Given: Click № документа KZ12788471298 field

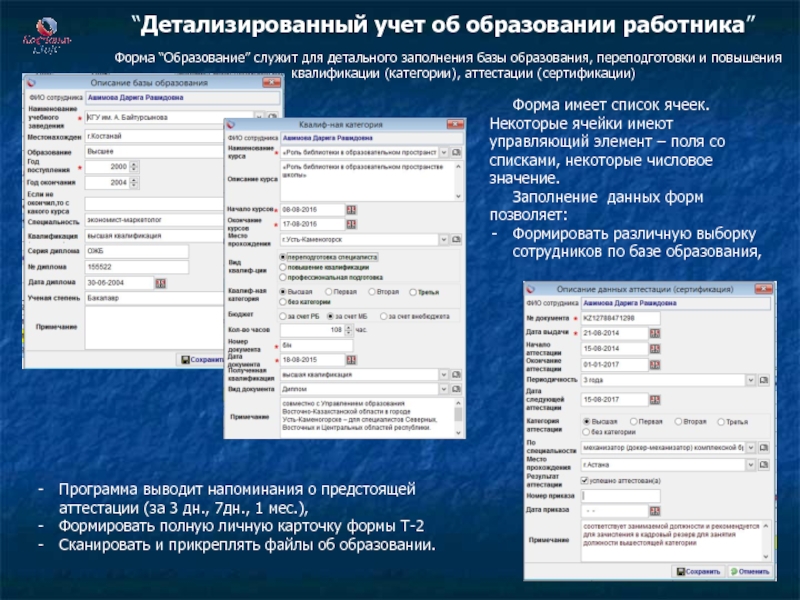Looking at the screenshot, I should (x=621, y=318).
